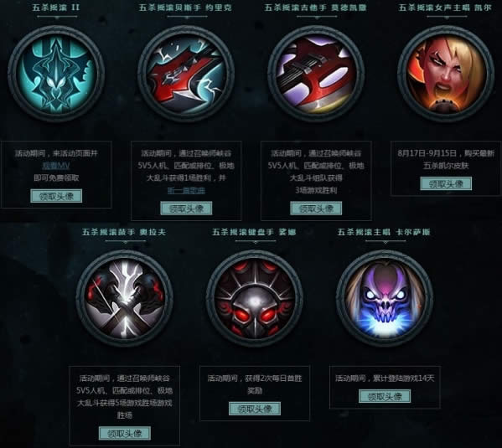Click Karthus's glowing purple skull avatar
Viewport: 502px width, 448px height.
pos(385,298)
